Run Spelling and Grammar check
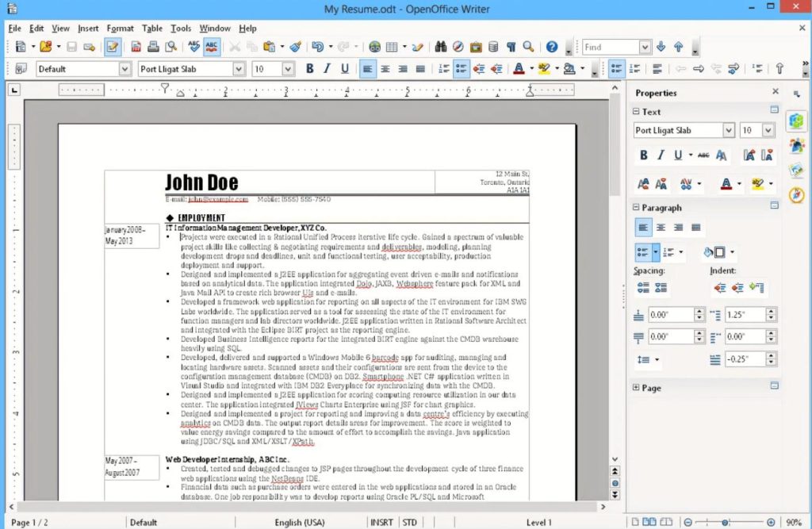This screenshot has height=529, width=812. 194,47
